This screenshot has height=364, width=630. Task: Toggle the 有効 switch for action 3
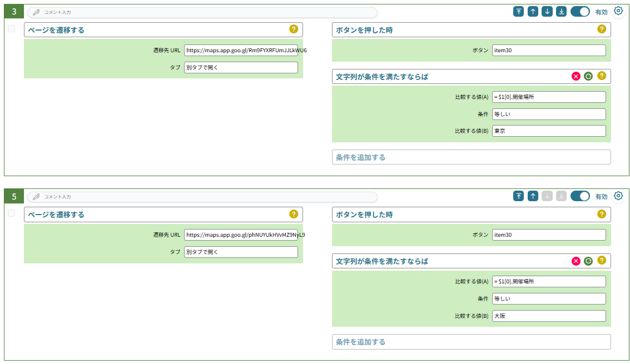(x=580, y=12)
